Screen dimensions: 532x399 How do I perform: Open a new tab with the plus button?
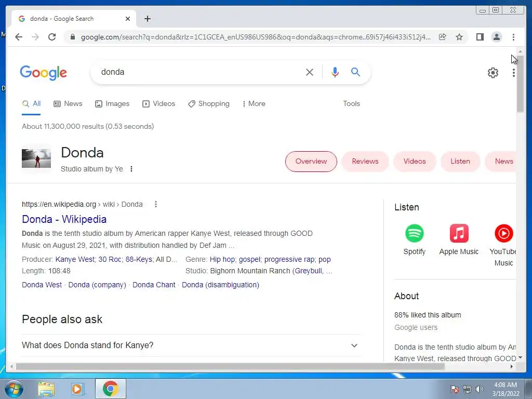tap(147, 19)
